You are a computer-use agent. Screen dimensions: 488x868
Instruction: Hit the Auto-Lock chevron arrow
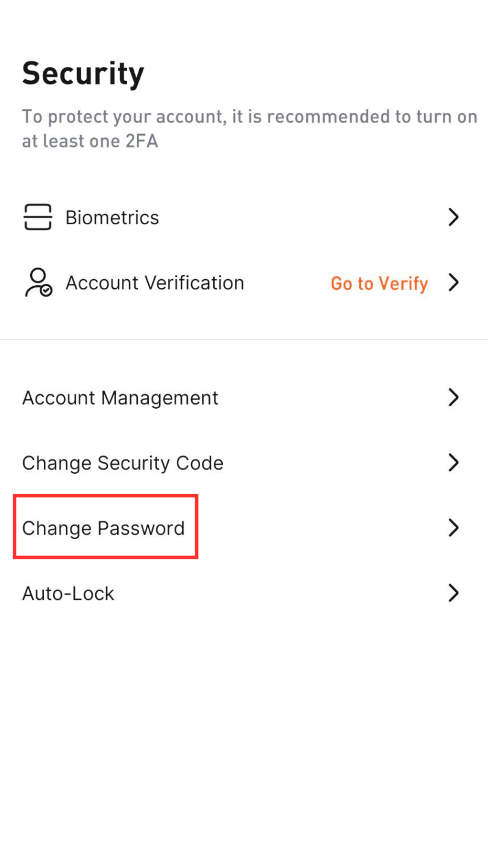454,593
